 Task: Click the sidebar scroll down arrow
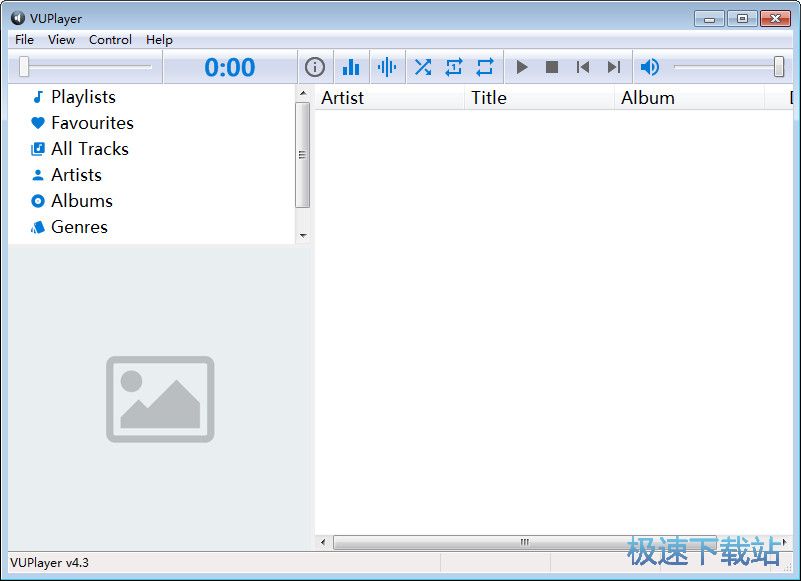pos(303,236)
